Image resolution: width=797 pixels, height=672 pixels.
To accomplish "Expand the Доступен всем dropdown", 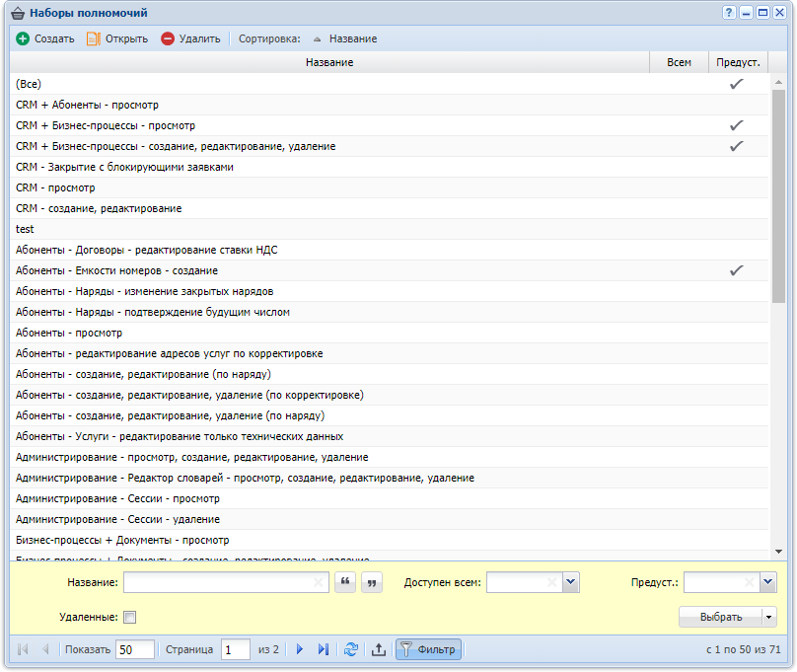I will 571,582.
